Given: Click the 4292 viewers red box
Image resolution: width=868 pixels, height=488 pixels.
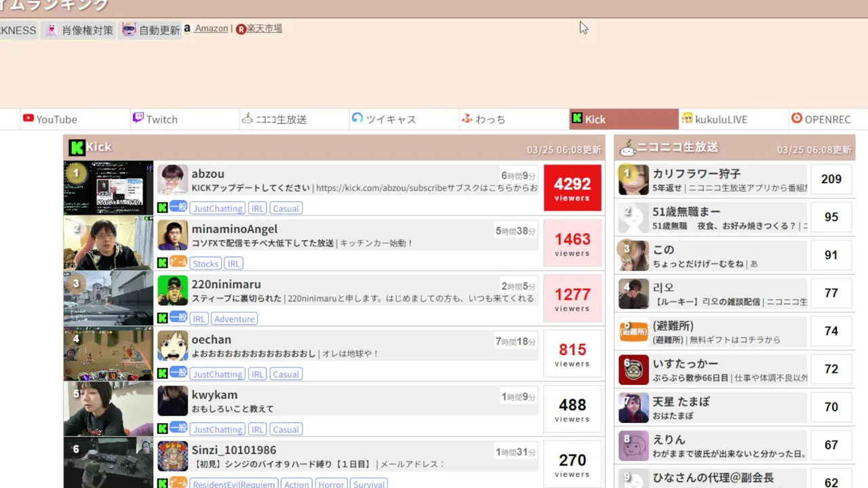Looking at the screenshot, I should point(572,188).
